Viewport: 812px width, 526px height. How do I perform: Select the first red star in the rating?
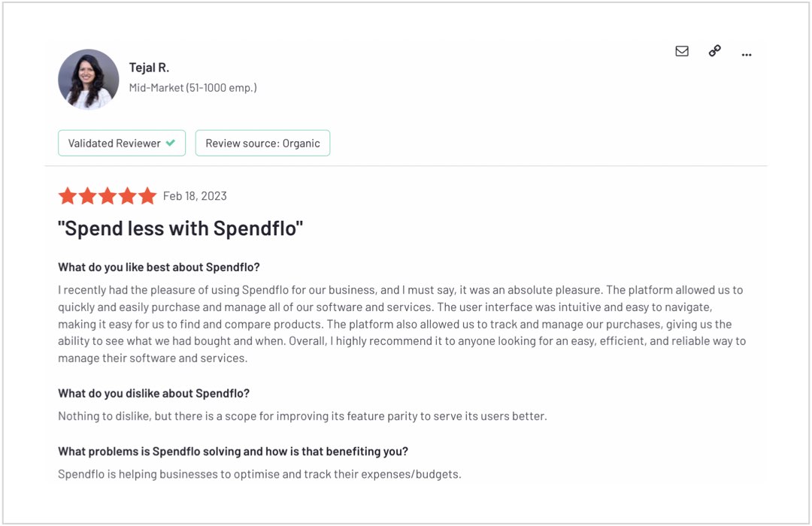68,195
